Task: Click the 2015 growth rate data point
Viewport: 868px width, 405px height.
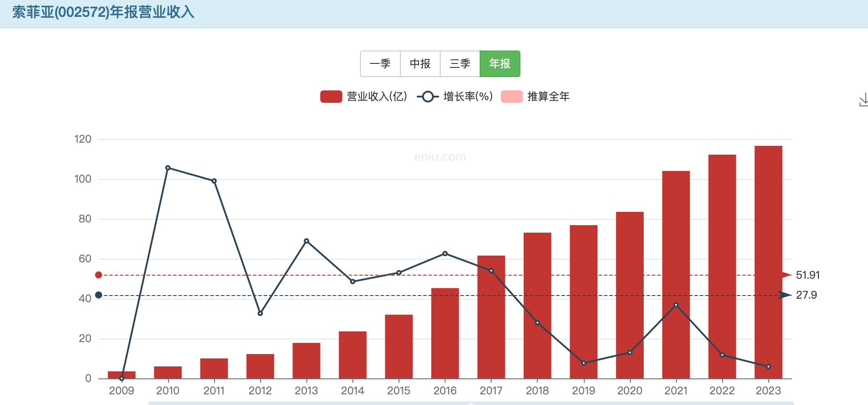Action: [399, 273]
